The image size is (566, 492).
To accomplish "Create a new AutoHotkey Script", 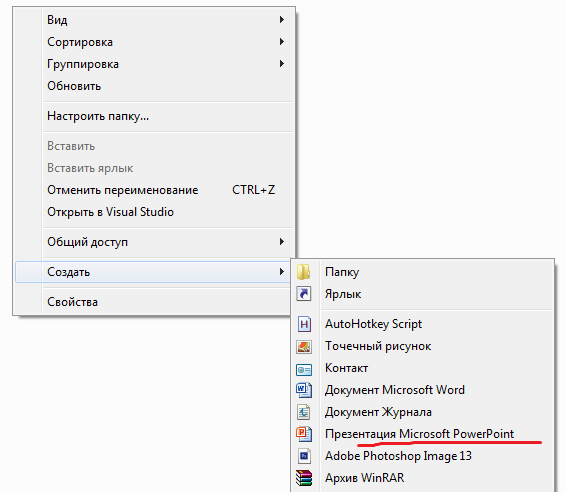I will click(423, 324).
